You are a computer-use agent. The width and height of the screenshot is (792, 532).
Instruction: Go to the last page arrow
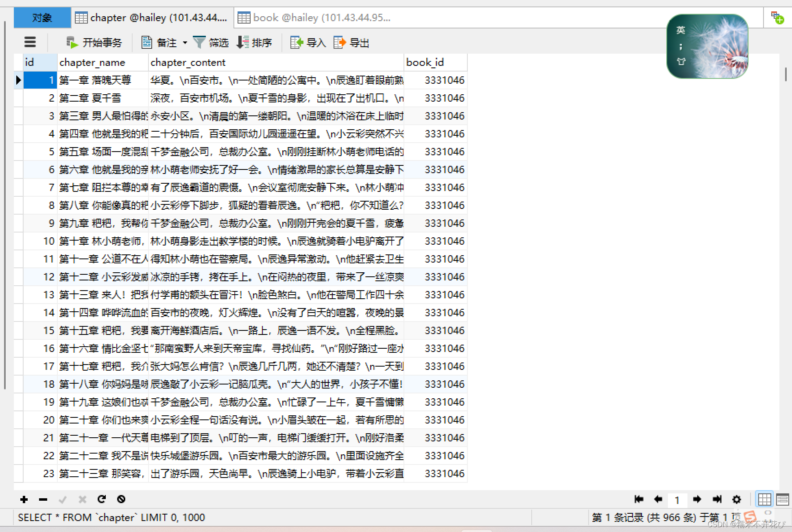[x=717, y=499]
